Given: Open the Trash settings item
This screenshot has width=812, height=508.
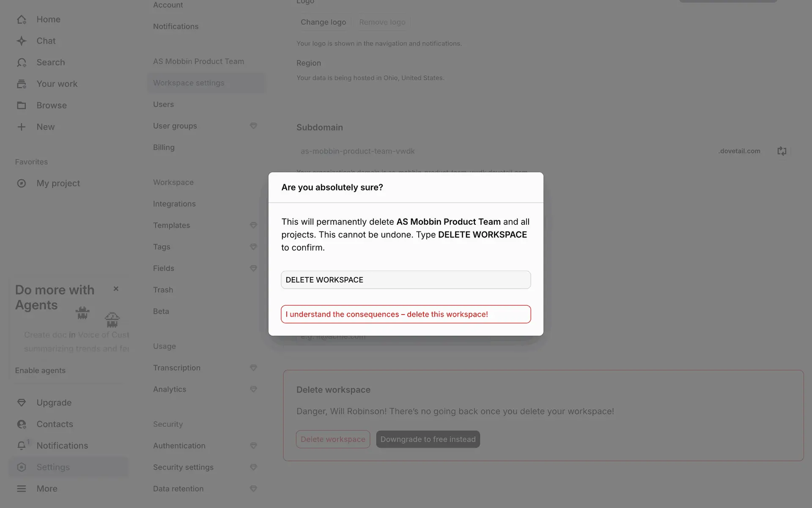Looking at the screenshot, I should pos(163,290).
